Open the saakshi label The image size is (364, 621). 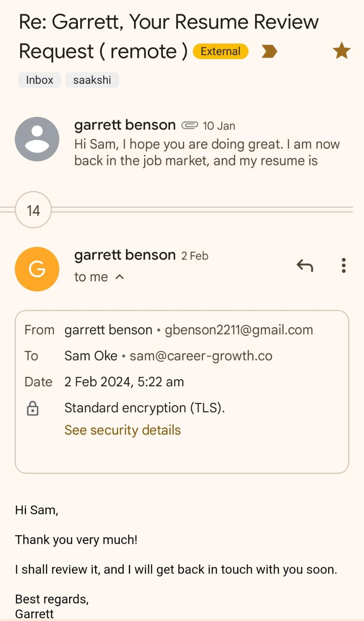[x=92, y=80]
